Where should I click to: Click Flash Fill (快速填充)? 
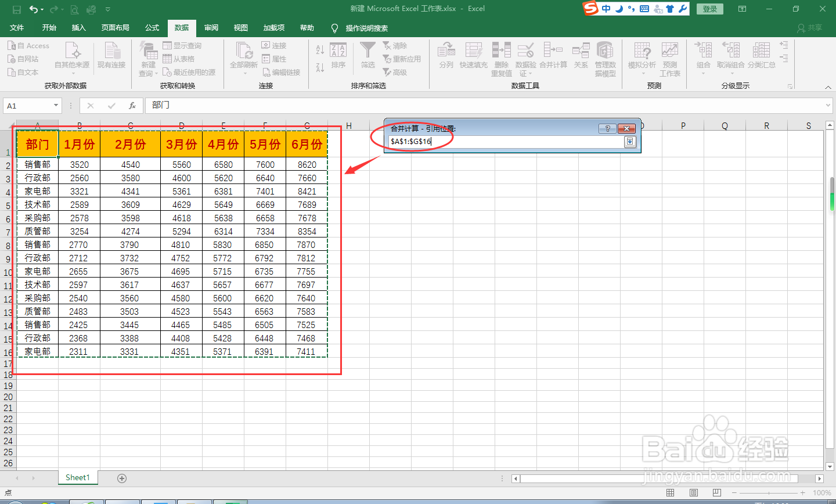pos(474,56)
